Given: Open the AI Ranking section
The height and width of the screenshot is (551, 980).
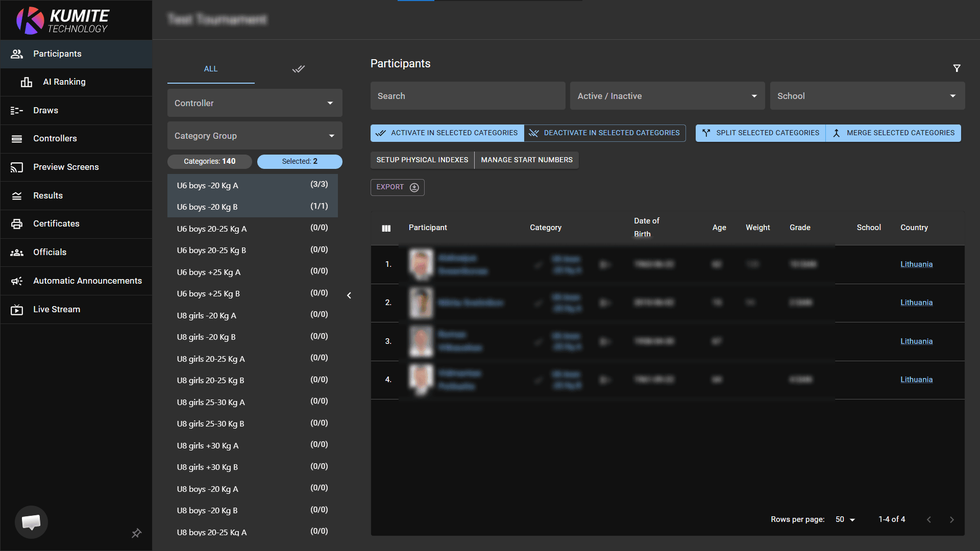Looking at the screenshot, I should [x=64, y=82].
